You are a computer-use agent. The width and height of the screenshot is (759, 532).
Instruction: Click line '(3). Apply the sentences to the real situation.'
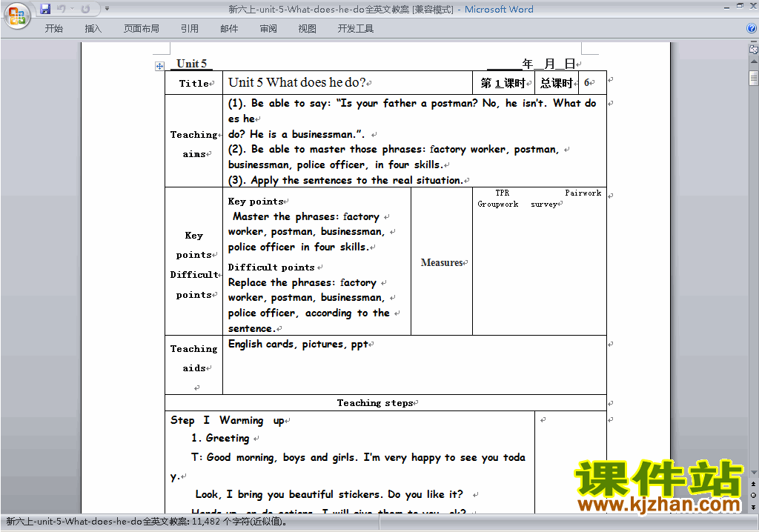345,181
